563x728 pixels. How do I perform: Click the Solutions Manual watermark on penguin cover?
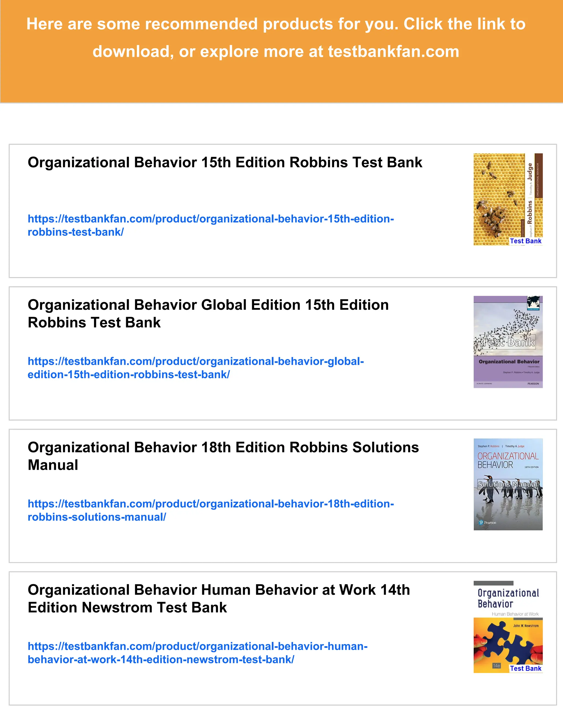point(508,484)
